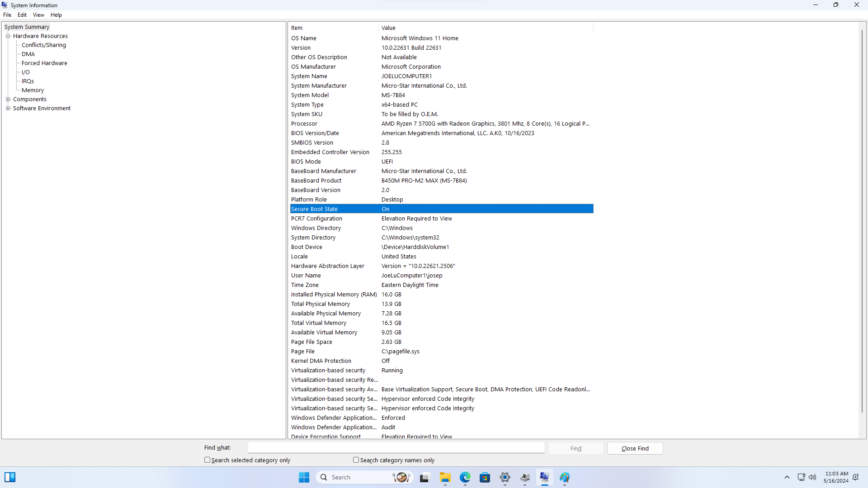Enable Search selected category only
Screen dimensions: 868x488
[208, 460]
